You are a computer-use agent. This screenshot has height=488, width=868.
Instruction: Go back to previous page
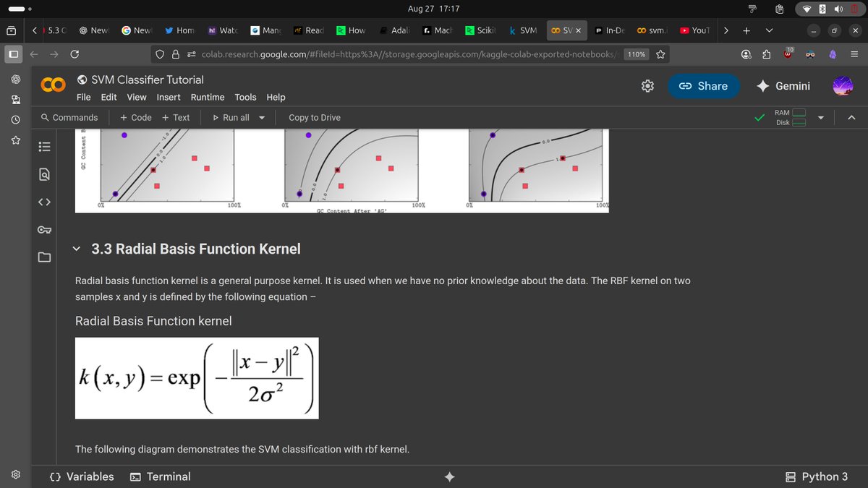point(35,54)
